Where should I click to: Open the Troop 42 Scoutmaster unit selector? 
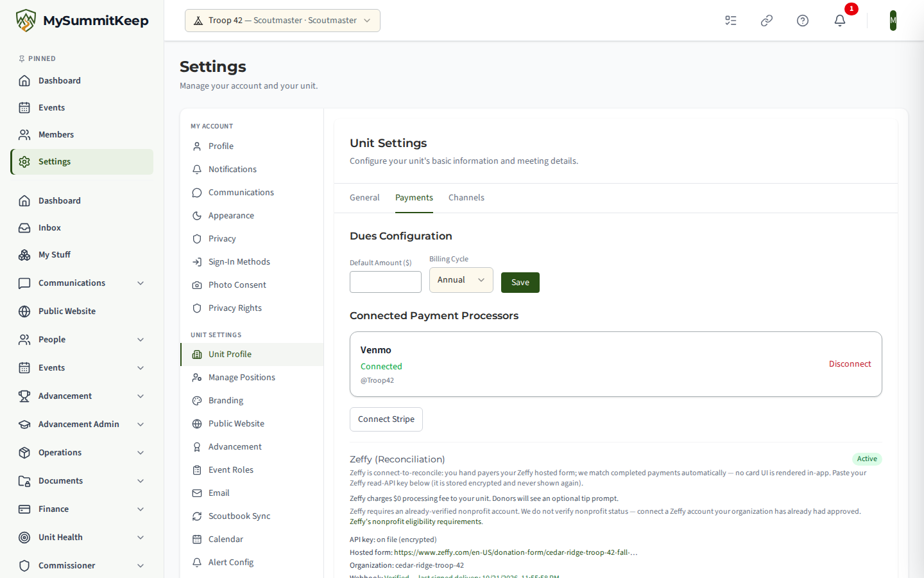pyautogui.click(x=282, y=21)
